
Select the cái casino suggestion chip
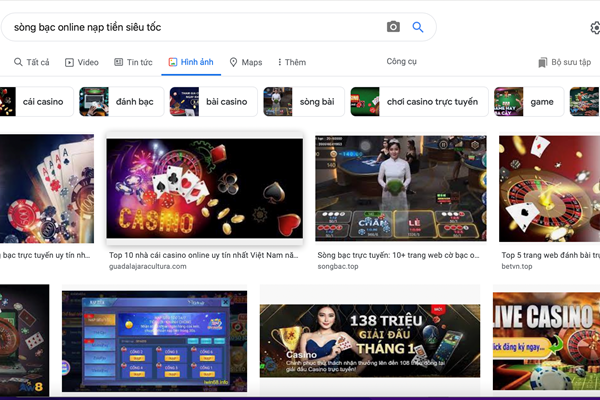(37, 101)
